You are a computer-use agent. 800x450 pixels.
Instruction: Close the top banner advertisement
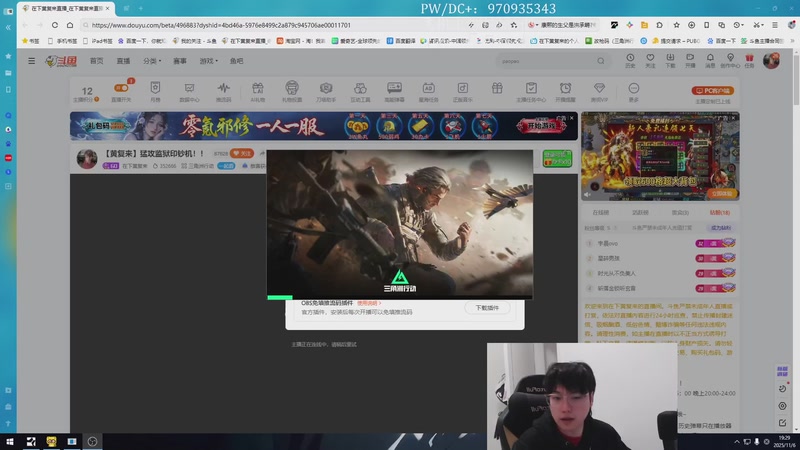(571, 118)
